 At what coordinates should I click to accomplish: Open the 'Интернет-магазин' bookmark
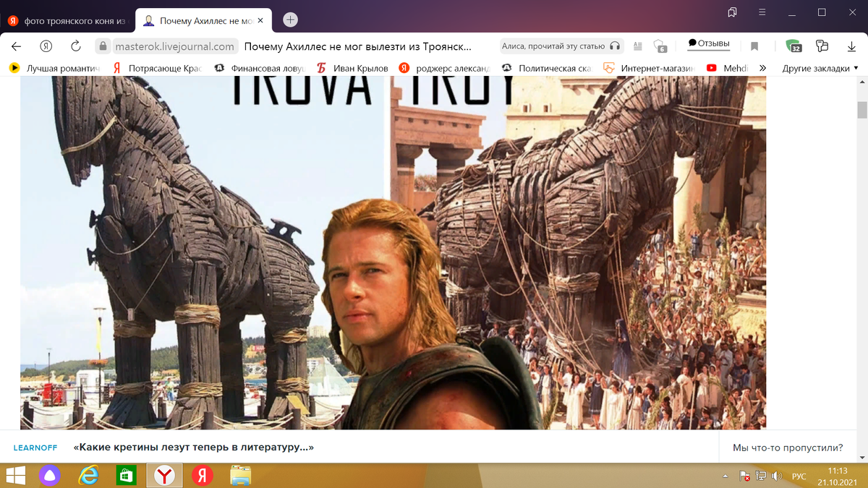pyautogui.click(x=650, y=68)
